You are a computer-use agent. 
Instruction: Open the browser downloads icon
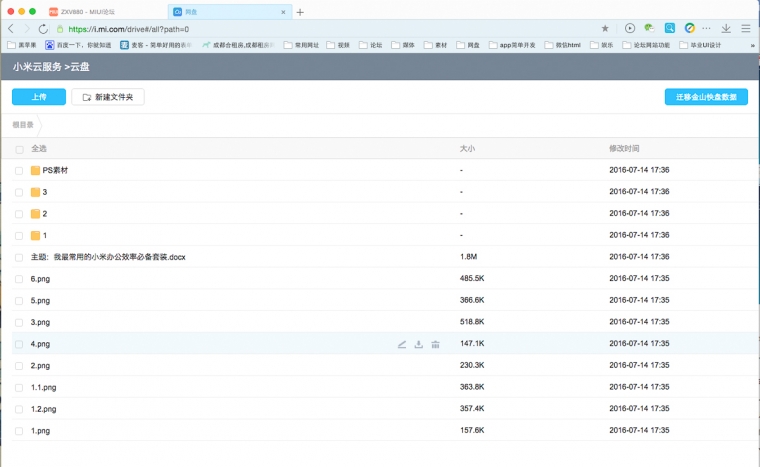point(726,29)
